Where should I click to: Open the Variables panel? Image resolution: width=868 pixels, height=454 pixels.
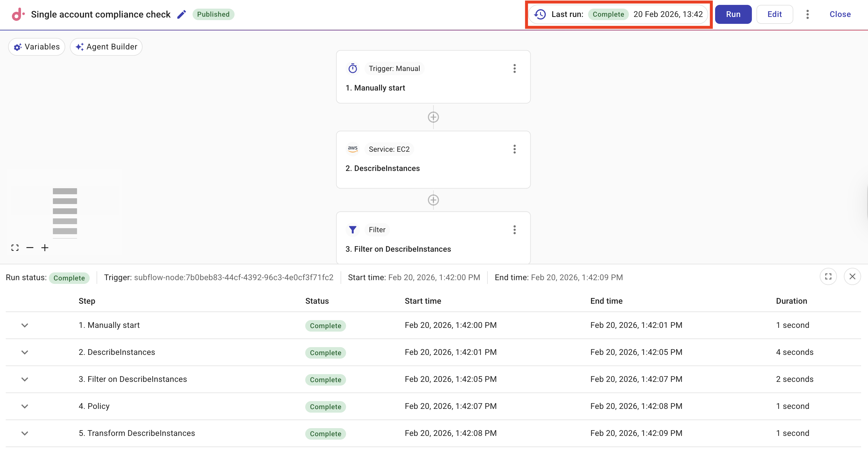coord(37,47)
